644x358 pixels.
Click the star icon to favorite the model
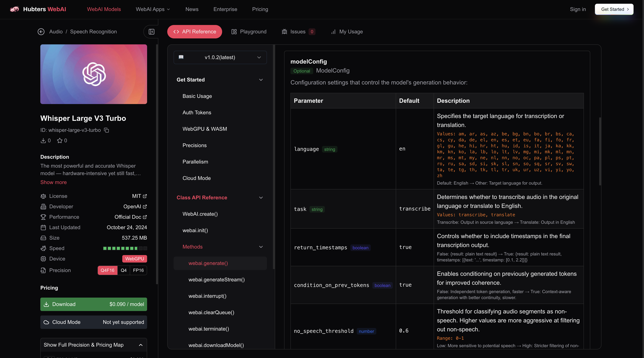[x=60, y=141]
